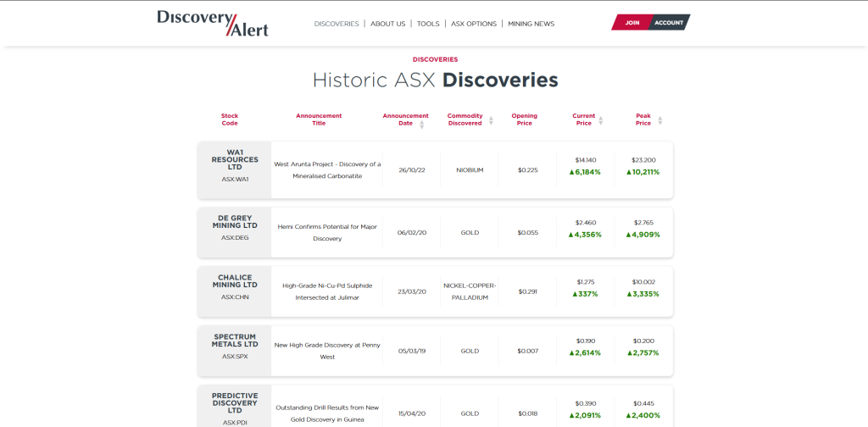Click the NIOBIUM commodity cell
This screenshot has width=868, height=427.
point(470,170)
